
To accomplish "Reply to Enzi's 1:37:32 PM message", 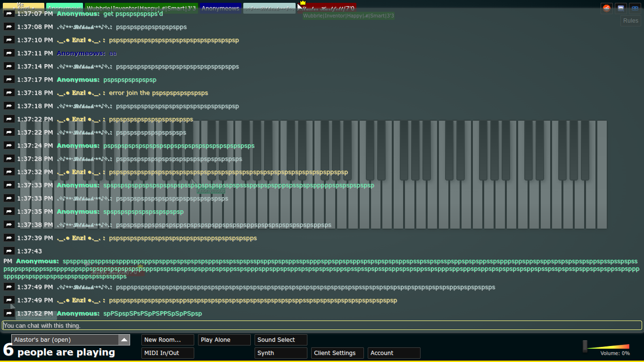I will pos(9,172).
